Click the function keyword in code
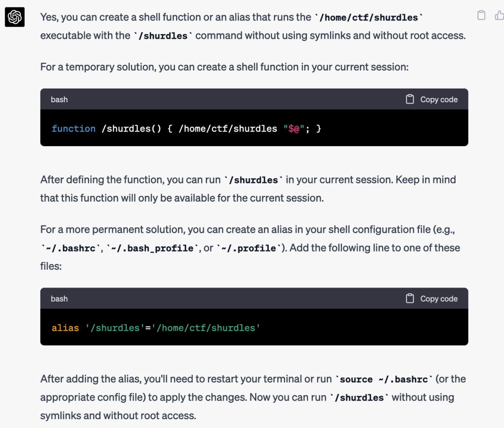Screen dimensions: 504x428 [74, 129]
